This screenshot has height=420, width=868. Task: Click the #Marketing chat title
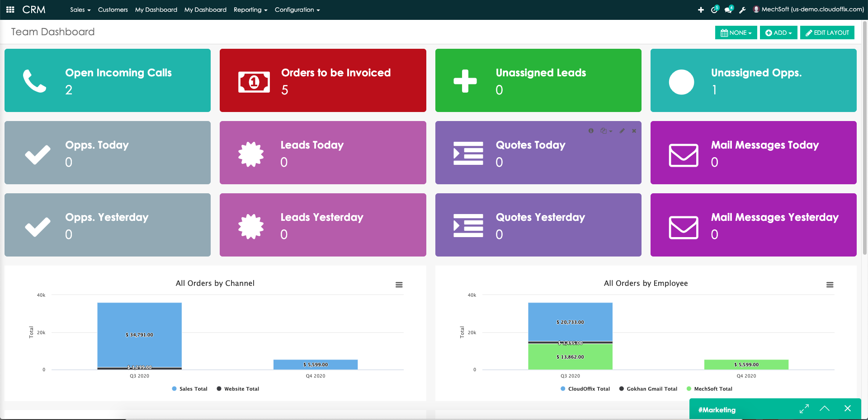coord(717,410)
